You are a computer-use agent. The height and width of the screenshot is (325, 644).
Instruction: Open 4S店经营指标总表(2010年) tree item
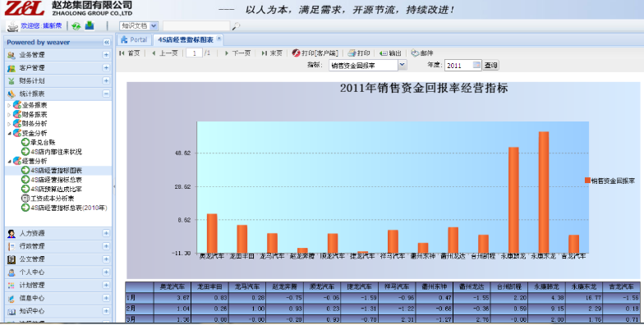pos(69,208)
